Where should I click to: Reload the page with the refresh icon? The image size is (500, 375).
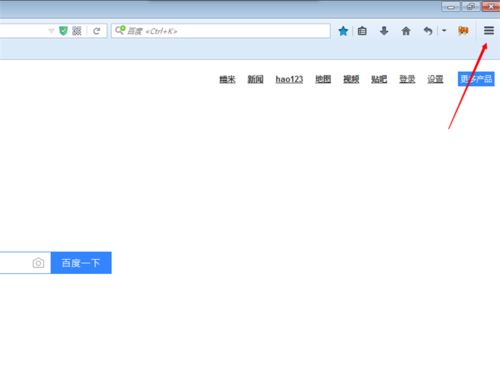point(96,31)
